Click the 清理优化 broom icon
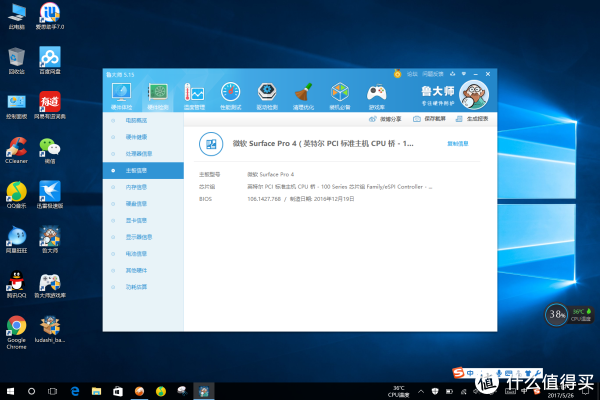Viewport: 600px width, 400px height. click(303, 96)
